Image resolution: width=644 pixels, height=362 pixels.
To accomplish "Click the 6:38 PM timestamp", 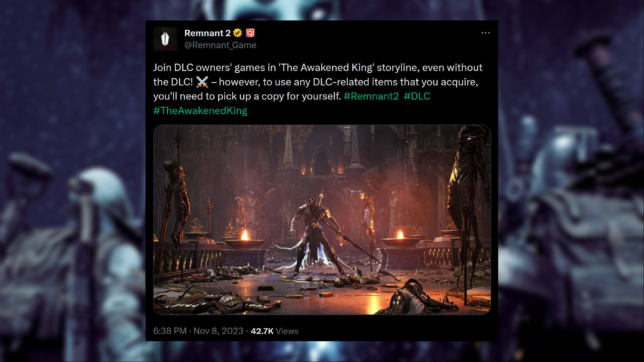I will (170, 331).
